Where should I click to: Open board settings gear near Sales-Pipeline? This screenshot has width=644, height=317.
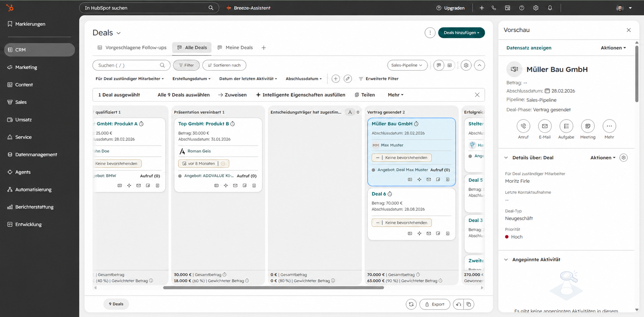tap(466, 65)
